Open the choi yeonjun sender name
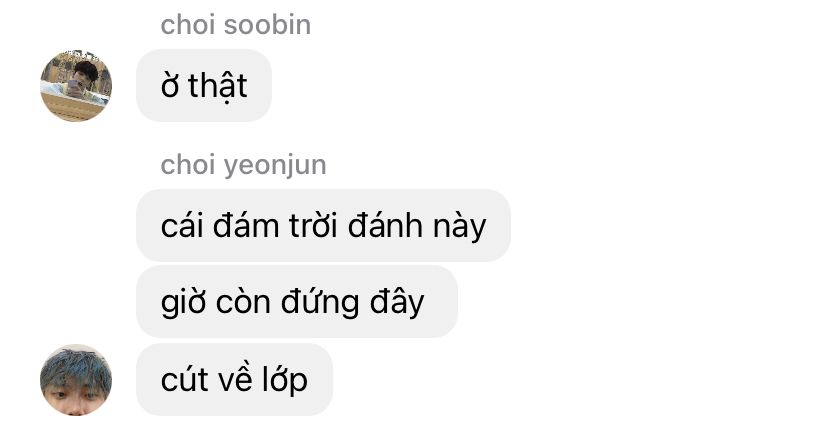This screenshot has width=828, height=444. pyautogui.click(x=243, y=165)
